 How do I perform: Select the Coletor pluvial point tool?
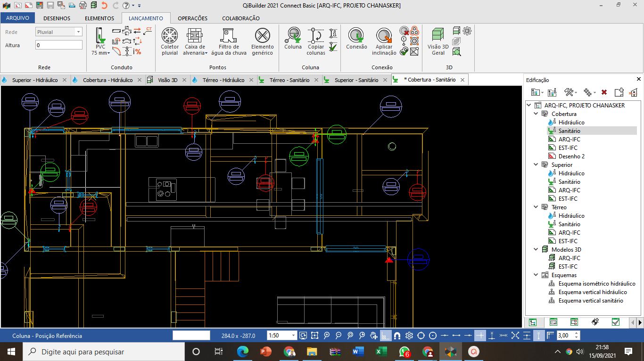[x=170, y=41]
